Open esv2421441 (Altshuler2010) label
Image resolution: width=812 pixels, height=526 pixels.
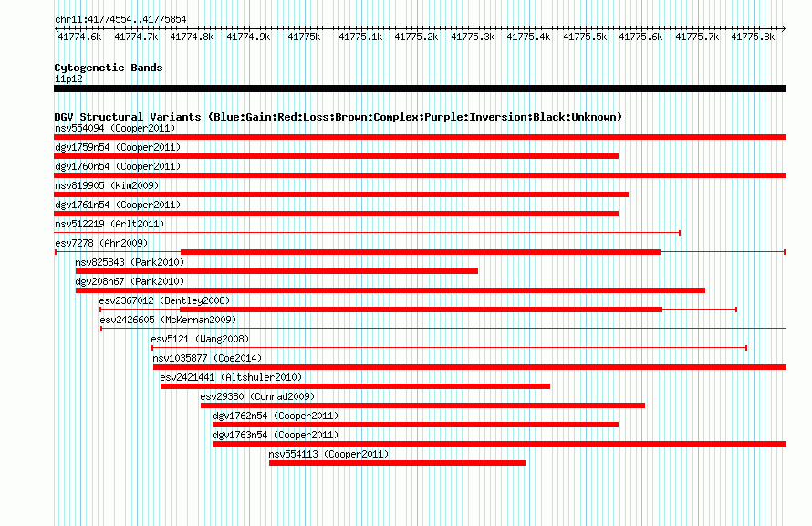click(x=231, y=377)
